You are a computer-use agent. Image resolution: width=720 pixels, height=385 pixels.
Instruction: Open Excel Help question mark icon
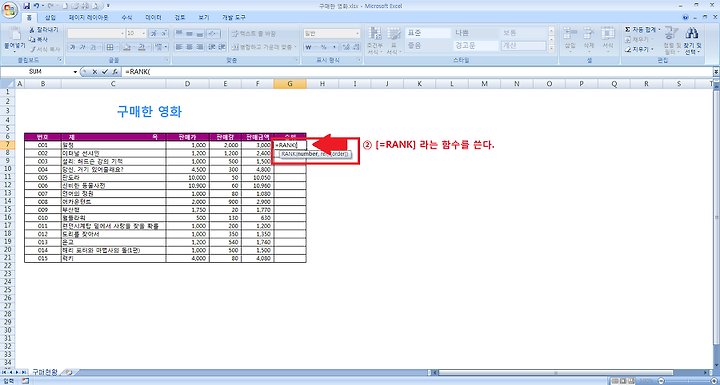pyautogui.click(x=686, y=17)
